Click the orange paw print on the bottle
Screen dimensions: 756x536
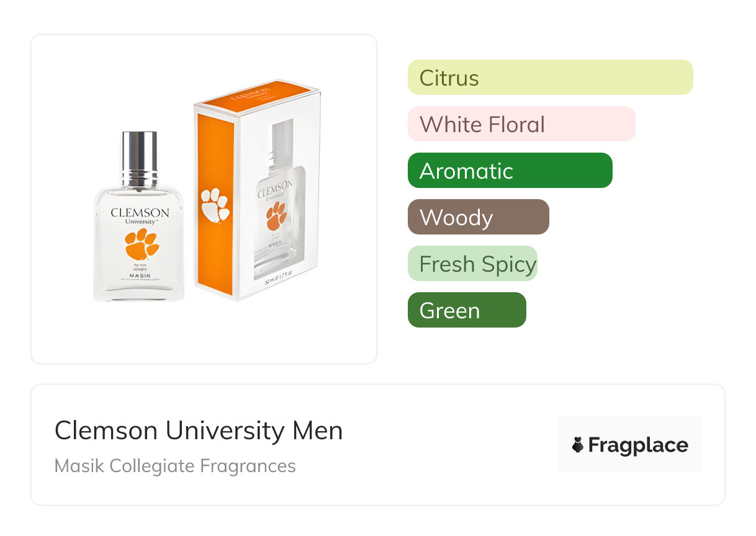(142, 245)
